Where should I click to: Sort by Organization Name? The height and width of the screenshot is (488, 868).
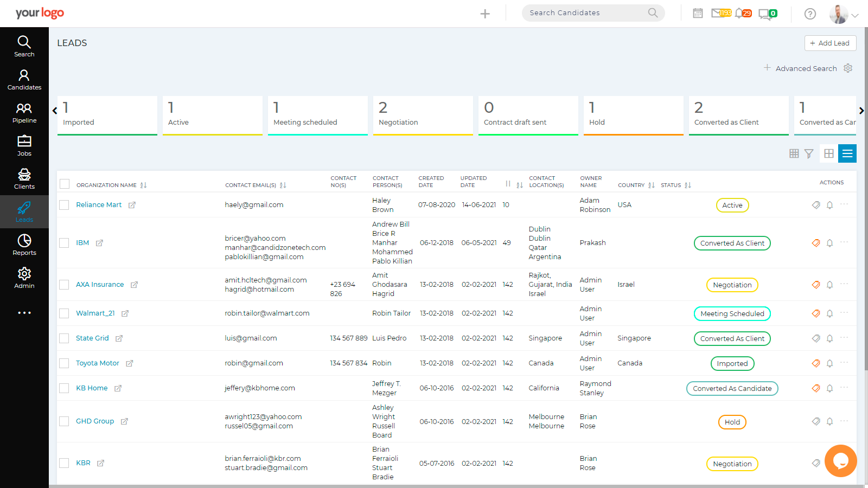[x=143, y=185]
